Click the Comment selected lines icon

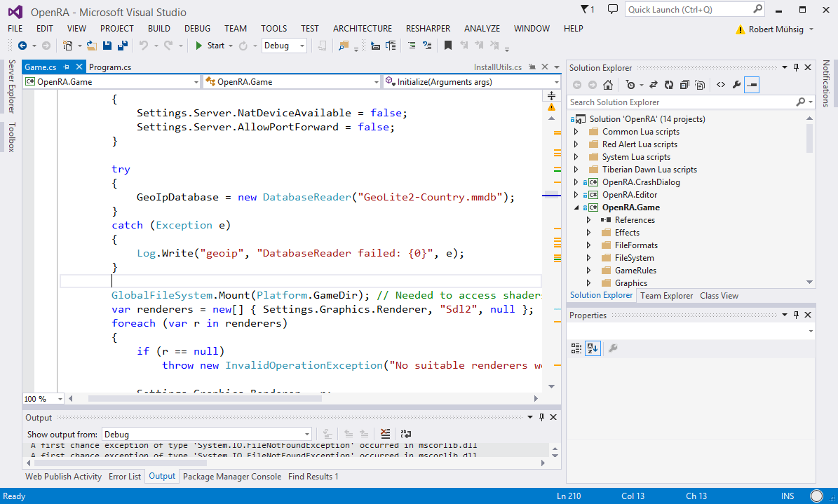click(412, 46)
